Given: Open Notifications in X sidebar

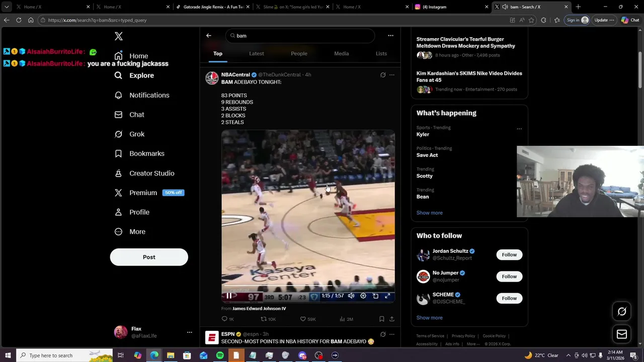Looking at the screenshot, I should (x=142, y=95).
